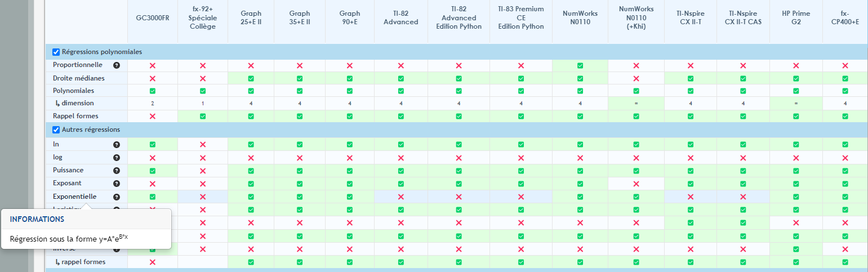868x272 pixels.
Task: Click the Exposant row label
Action: [67, 183]
